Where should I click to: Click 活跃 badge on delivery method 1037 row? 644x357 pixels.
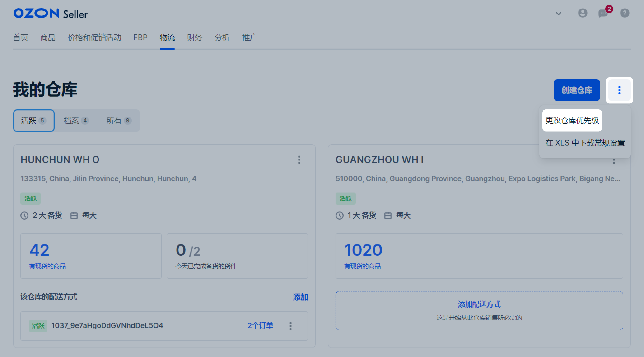38,326
